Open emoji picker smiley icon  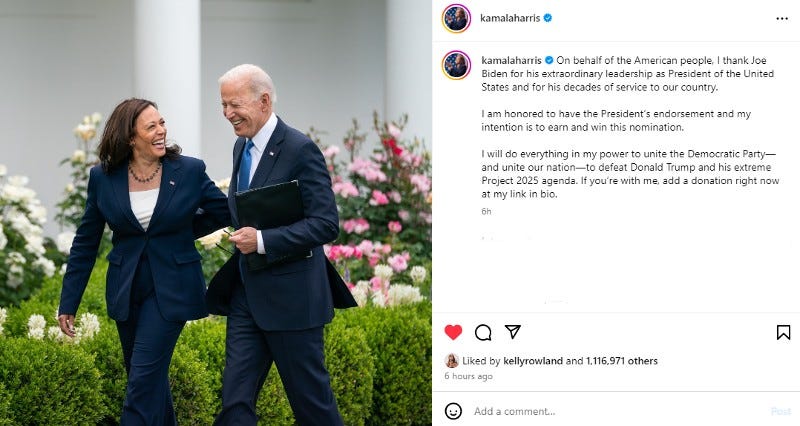tap(453, 411)
